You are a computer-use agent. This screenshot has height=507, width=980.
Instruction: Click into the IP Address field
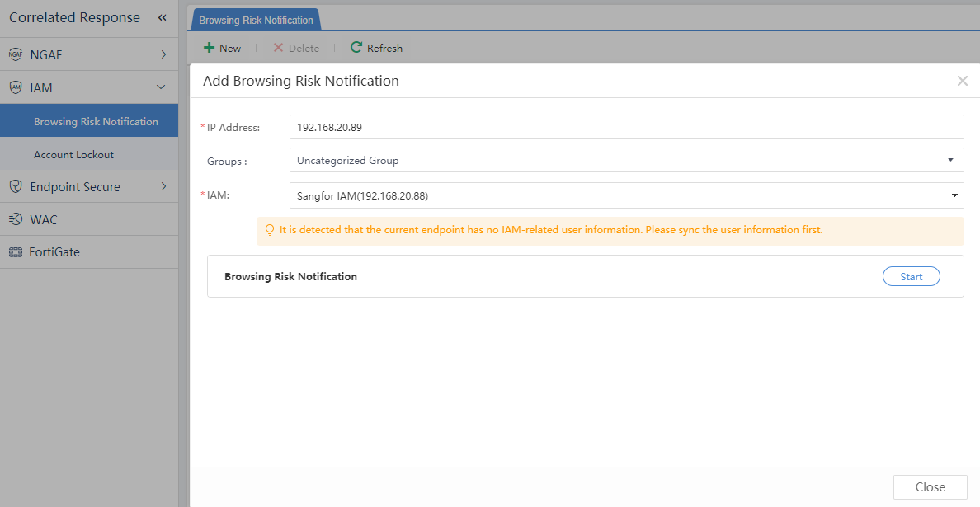tap(626, 127)
